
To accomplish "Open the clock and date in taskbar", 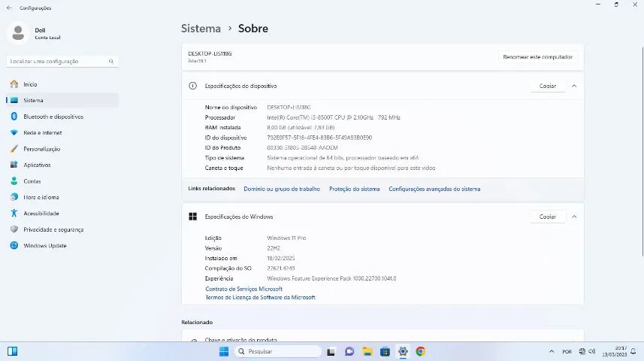I will (615, 351).
